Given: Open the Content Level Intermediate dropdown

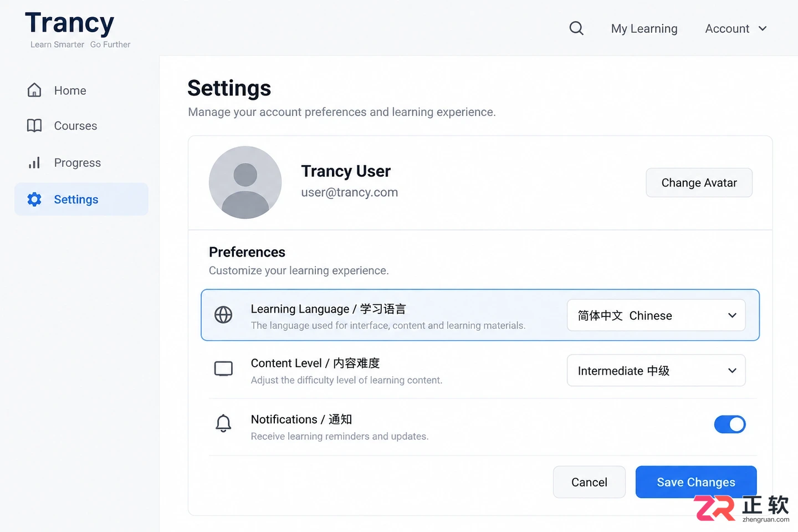Looking at the screenshot, I should 656,370.
